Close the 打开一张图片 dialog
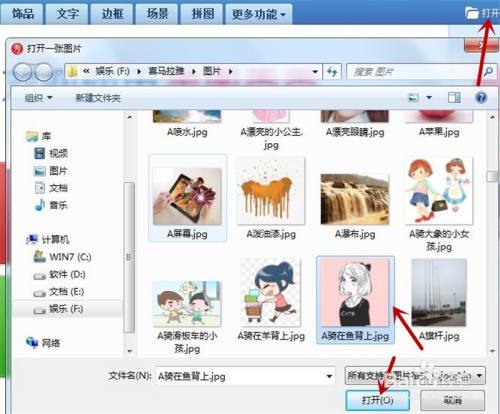 click(480, 45)
